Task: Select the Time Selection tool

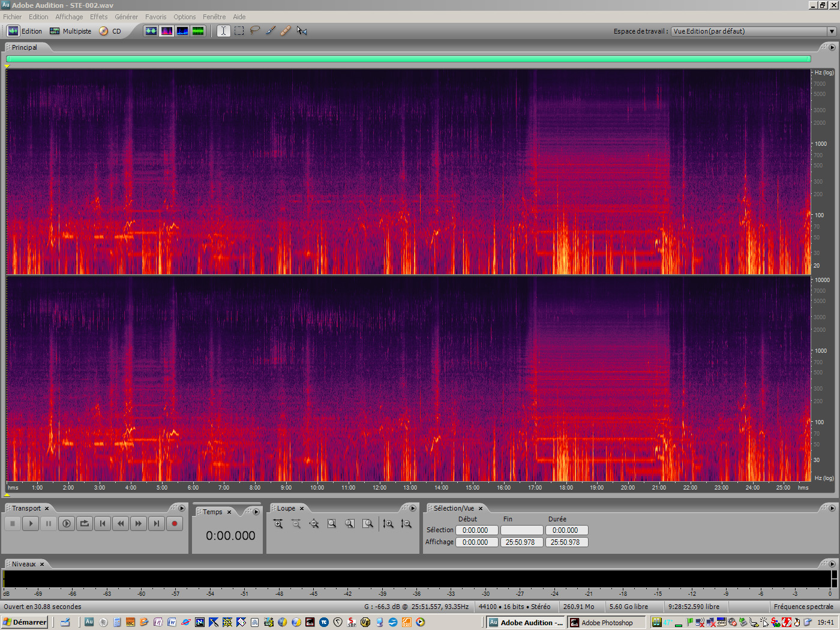Action: [x=223, y=31]
